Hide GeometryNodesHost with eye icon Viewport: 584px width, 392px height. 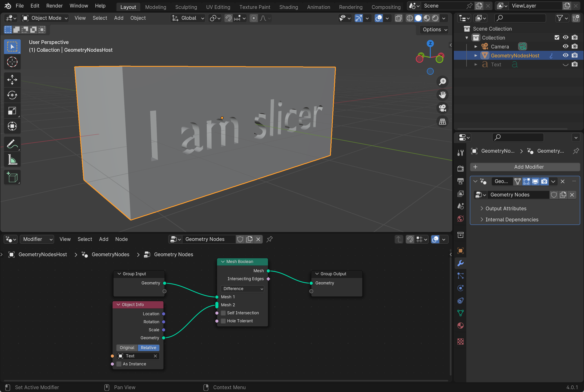coord(565,56)
